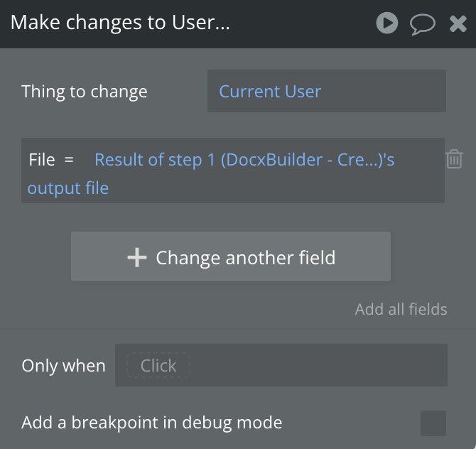Click the equals sign after File
This screenshot has width=476, height=449.
[x=69, y=160]
